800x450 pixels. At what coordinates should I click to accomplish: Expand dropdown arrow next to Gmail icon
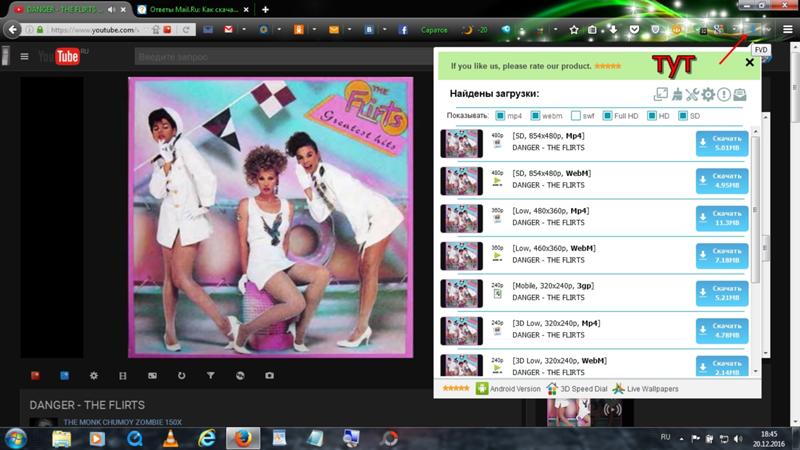(x=244, y=30)
